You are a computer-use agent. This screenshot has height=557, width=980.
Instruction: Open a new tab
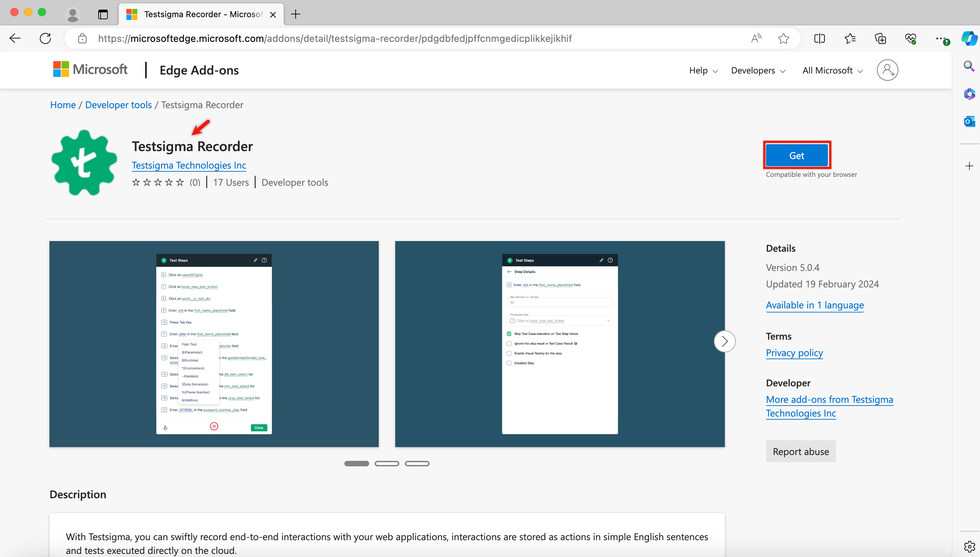[x=295, y=14]
